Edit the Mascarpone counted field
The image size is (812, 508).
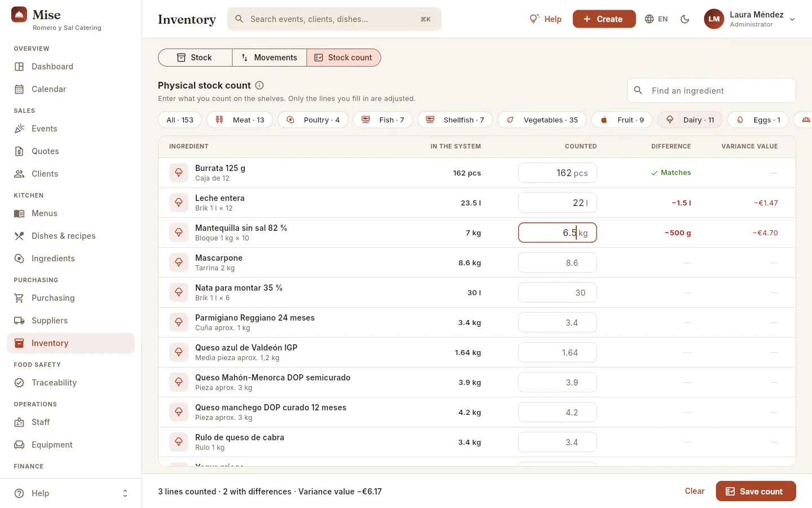(557, 262)
